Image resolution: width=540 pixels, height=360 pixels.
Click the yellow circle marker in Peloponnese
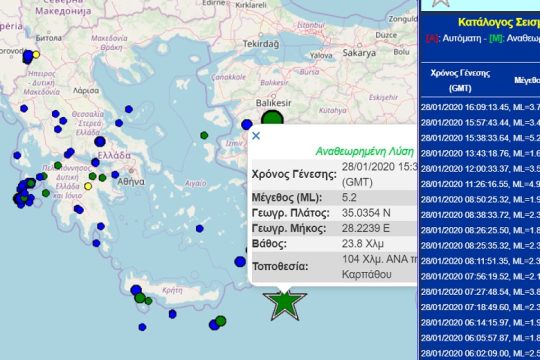point(88,186)
